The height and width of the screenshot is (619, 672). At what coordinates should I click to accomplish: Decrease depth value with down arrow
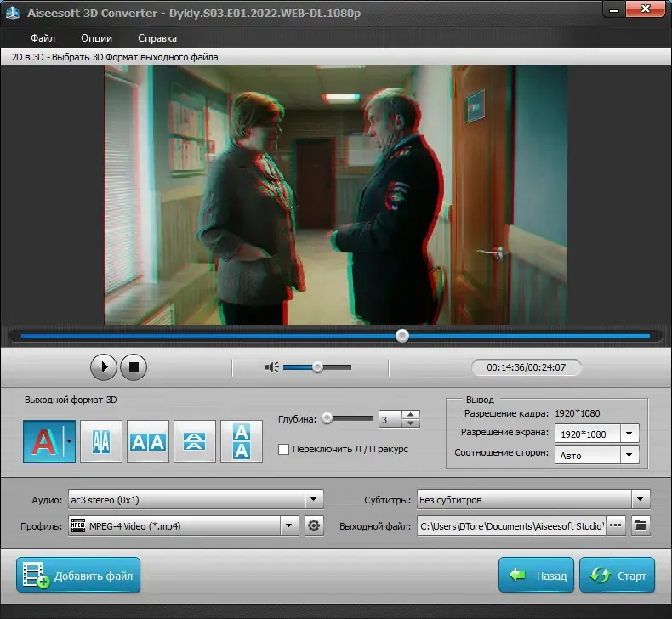[411, 423]
